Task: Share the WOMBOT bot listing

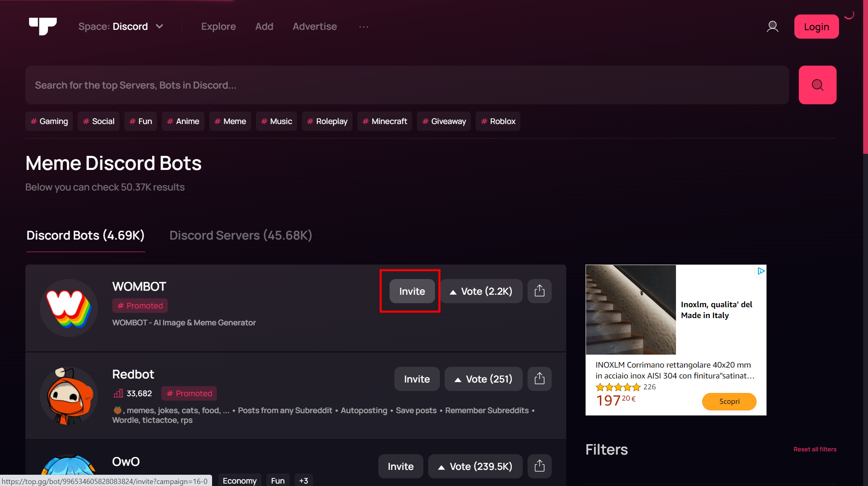Action: pos(539,291)
